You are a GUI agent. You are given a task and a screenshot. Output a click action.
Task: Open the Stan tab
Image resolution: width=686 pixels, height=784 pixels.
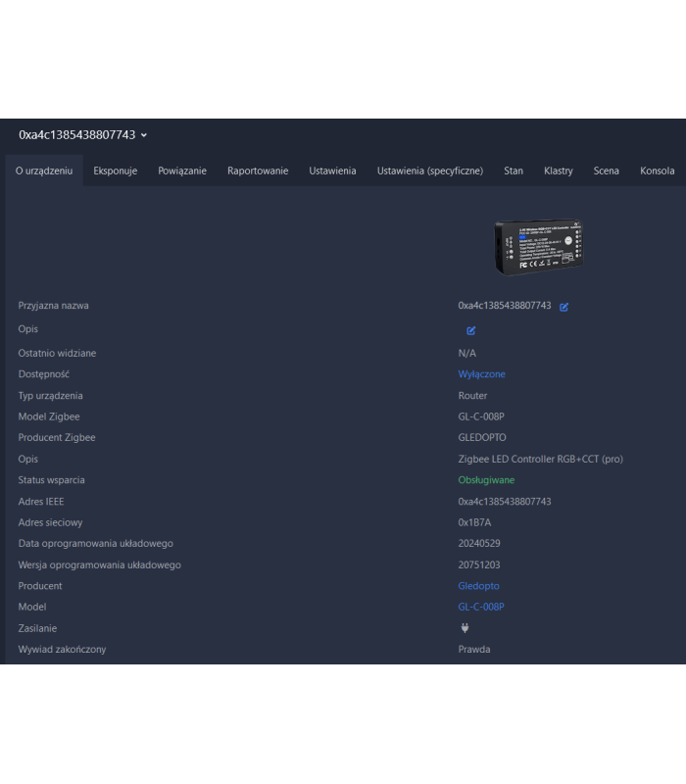[x=514, y=171]
